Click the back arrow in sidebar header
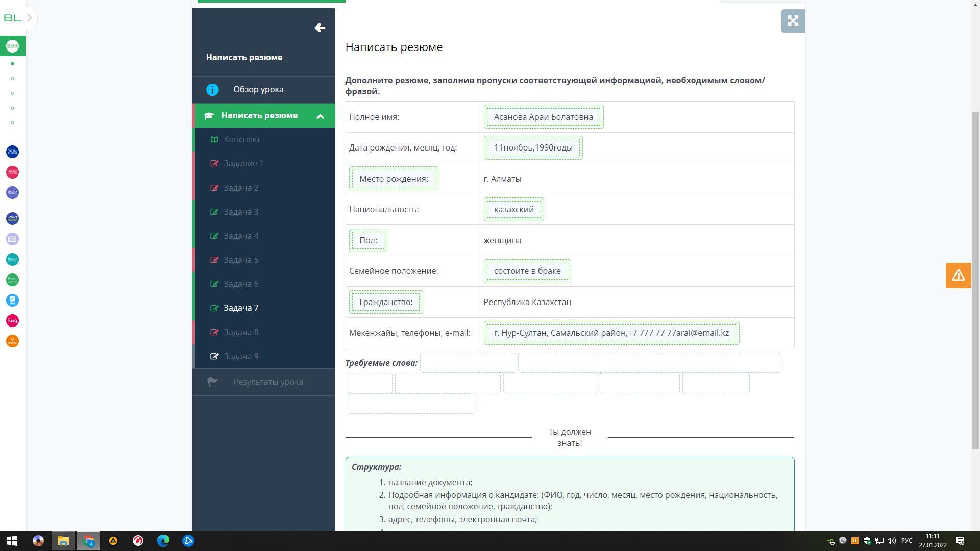Screen dimensions: 980x551 click(x=320, y=28)
